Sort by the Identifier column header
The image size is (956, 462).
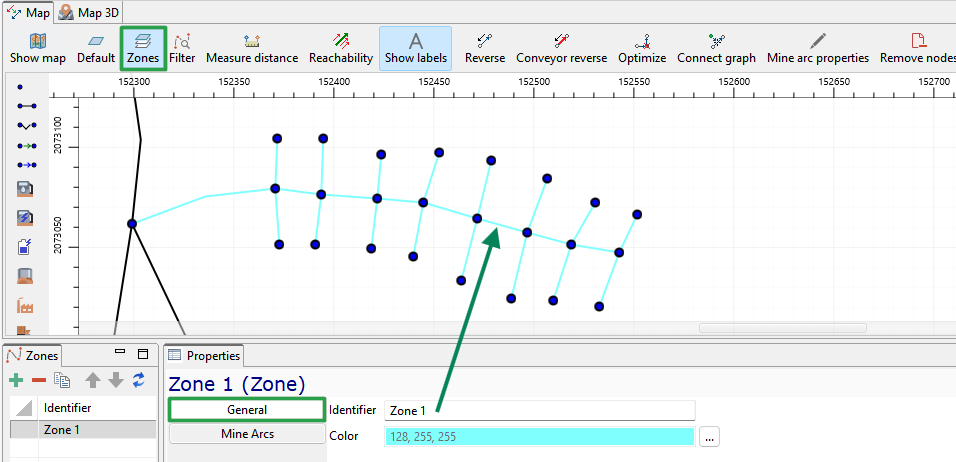click(x=98, y=408)
